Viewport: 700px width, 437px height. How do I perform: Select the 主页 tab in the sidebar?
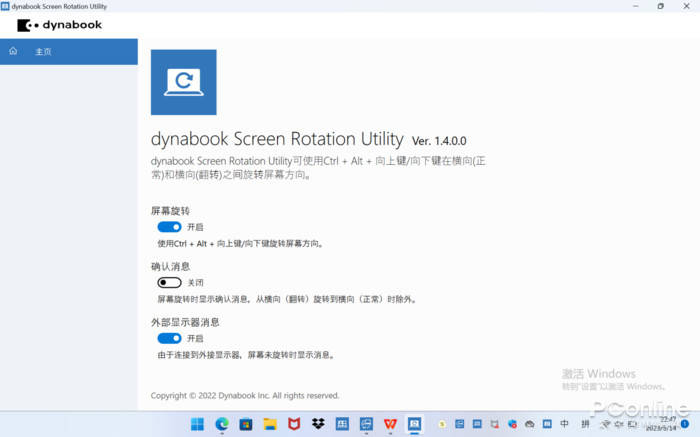coord(43,51)
